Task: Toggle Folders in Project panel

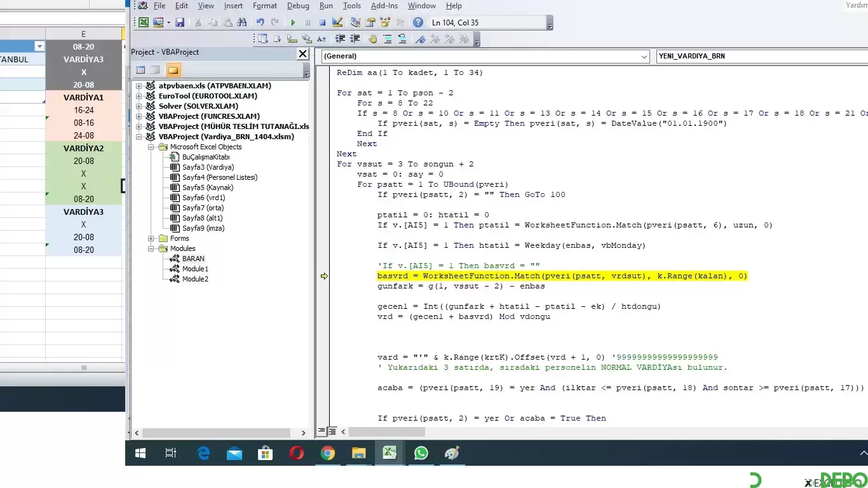Action: coord(173,70)
